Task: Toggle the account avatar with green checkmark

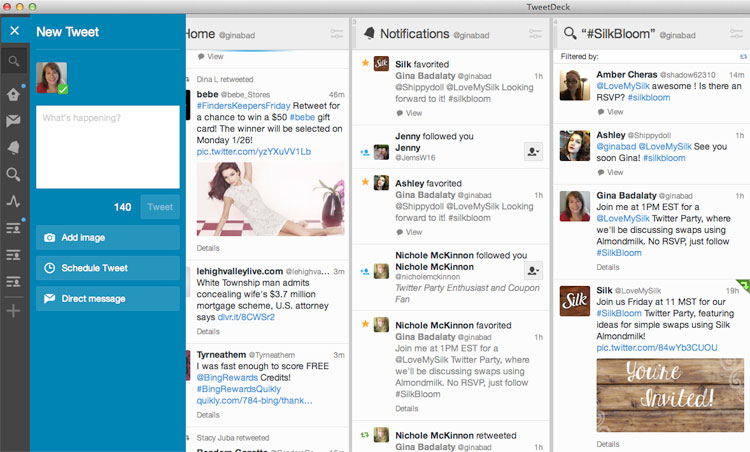Action: (x=52, y=77)
